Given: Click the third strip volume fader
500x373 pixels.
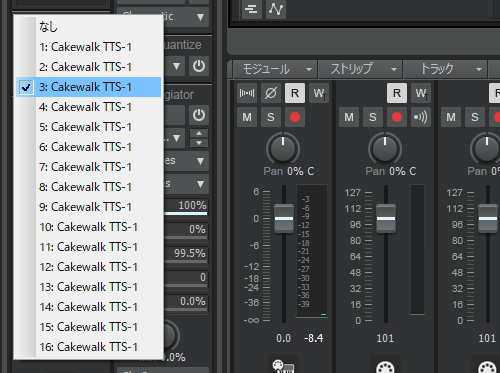Looking at the screenshot, I should coord(488,218).
